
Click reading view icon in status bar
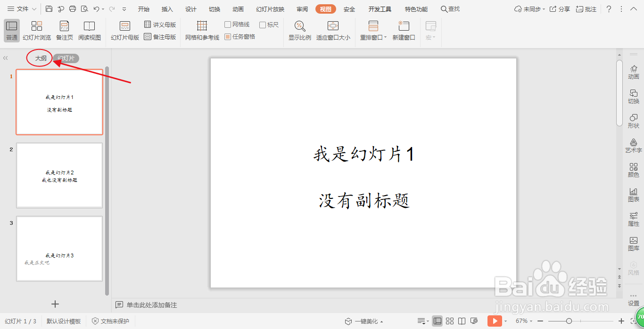point(462,321)
